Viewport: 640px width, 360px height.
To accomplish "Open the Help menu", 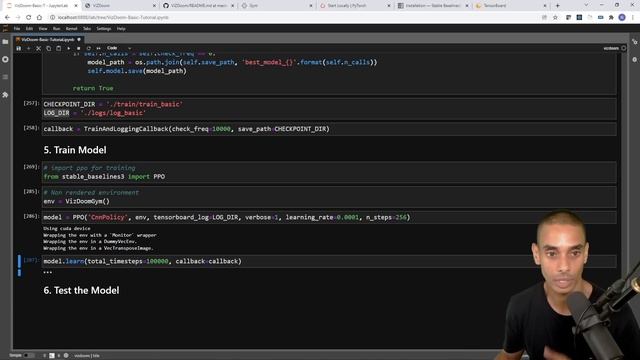I will [x=121, y=29].
